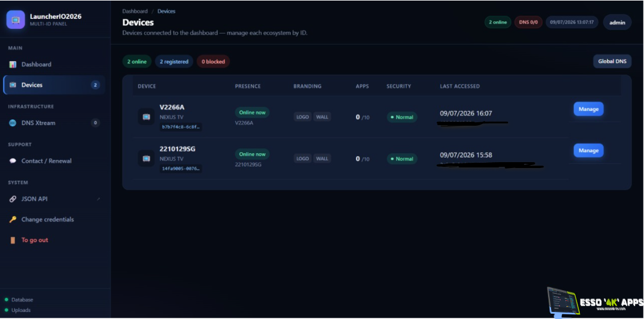Click the To go out door icon

pyautogui.click(x=13, y=240)
